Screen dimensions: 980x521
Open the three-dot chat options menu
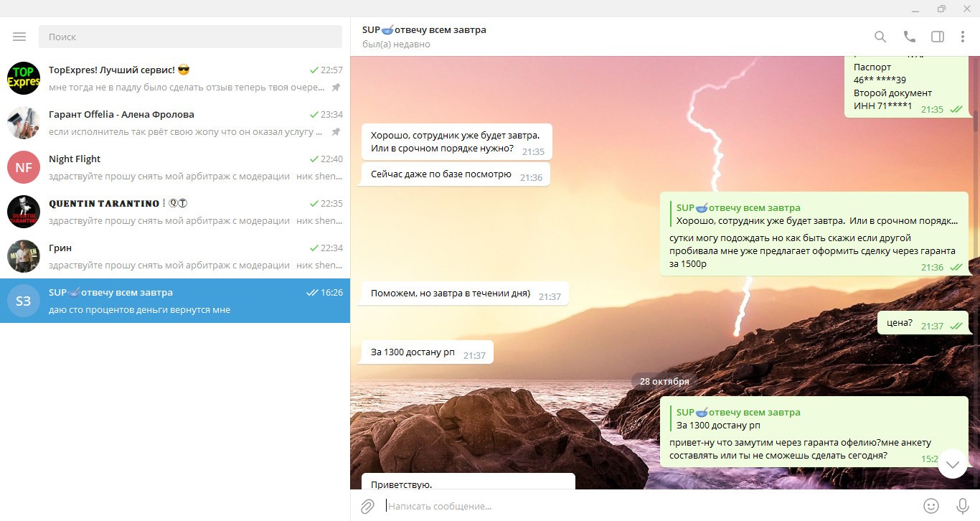pyautogui.click(x=963, y=37)
